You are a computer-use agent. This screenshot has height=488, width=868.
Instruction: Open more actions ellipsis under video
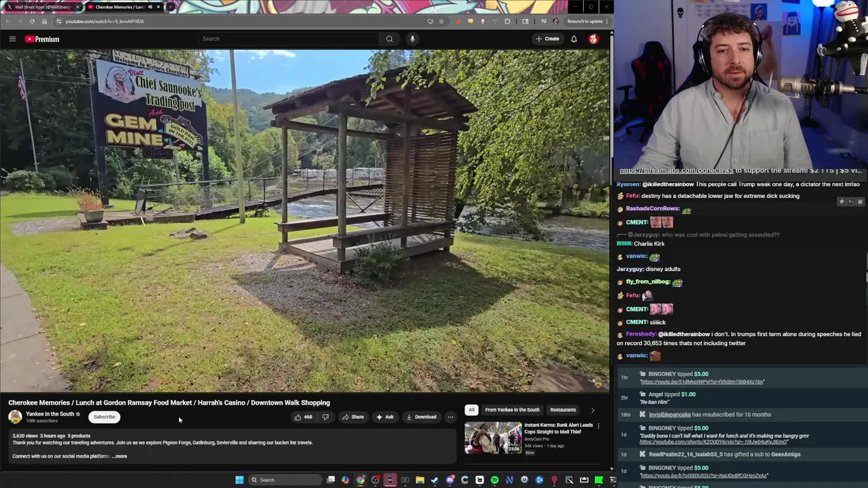click(x=450, y=417)
